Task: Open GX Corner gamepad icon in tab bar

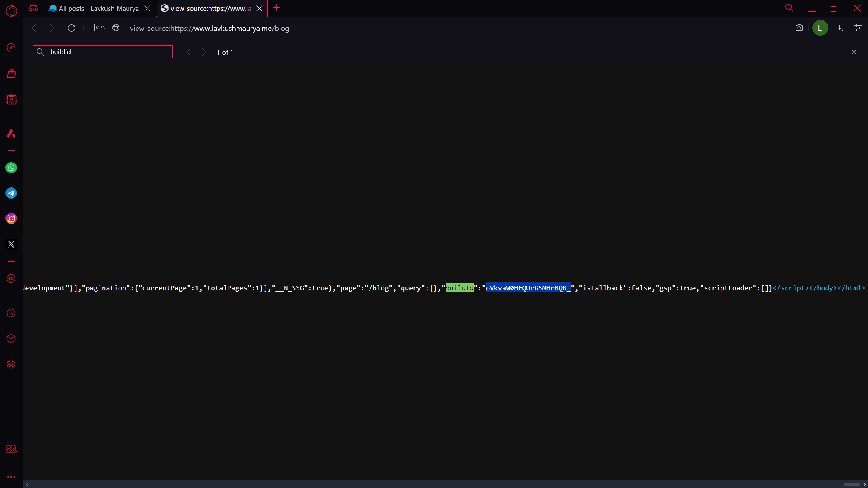Action: [33, 8]
